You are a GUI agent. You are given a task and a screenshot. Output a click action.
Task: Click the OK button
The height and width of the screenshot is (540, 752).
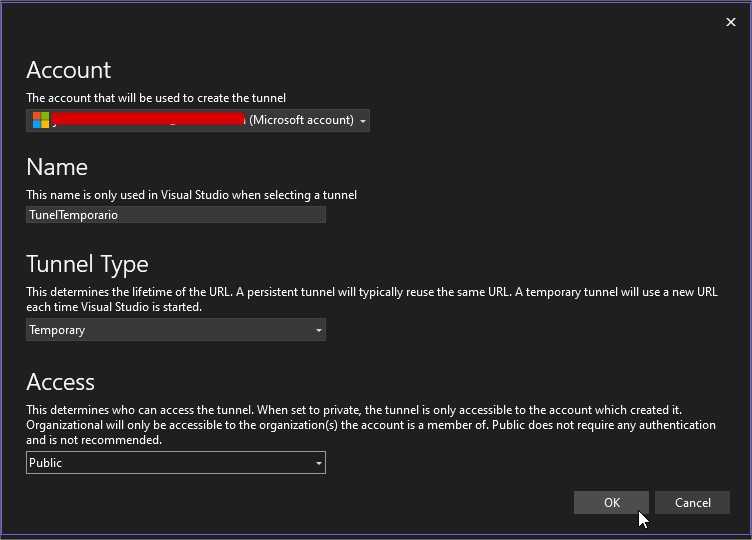coord(611,503)
